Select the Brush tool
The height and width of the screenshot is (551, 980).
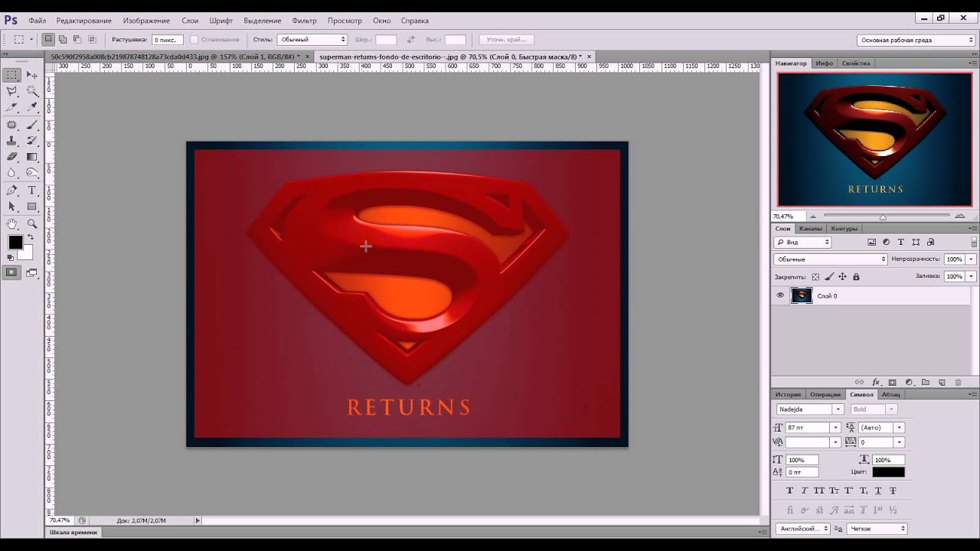pos(32,125)
